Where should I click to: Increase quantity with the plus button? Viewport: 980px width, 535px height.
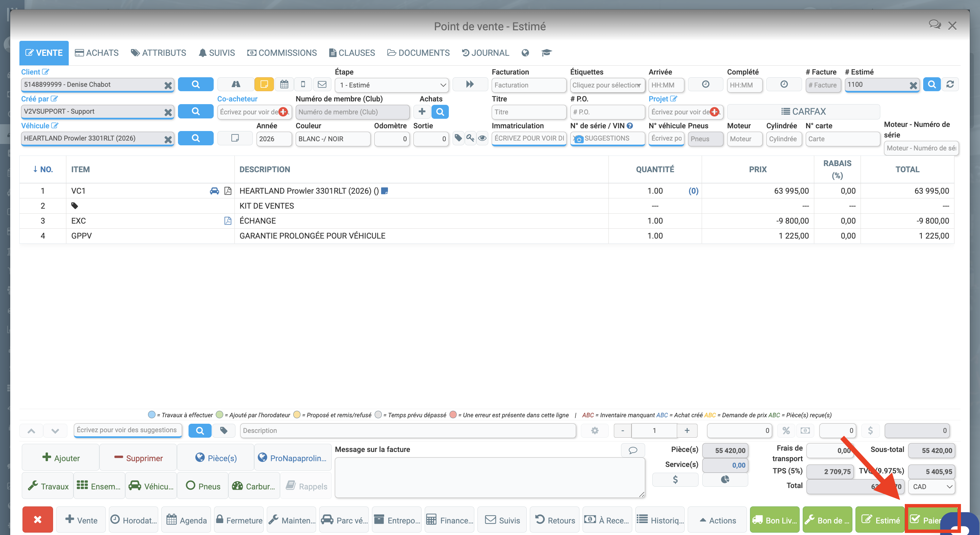[x=687, y=431]
